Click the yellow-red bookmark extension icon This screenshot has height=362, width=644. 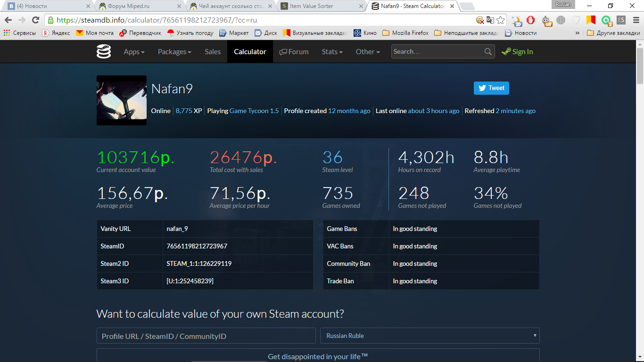click(591, 20)
